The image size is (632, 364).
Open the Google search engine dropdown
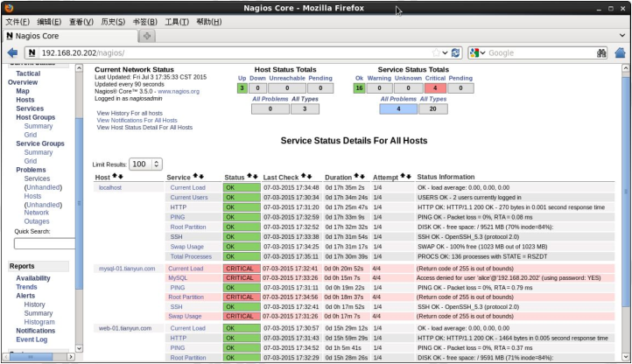coord(478,52)
